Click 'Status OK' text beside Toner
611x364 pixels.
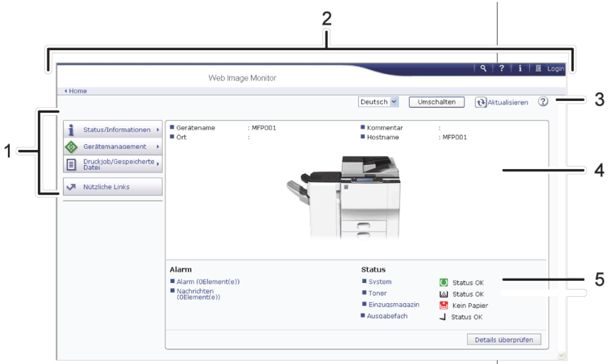[x=468, y=294]
